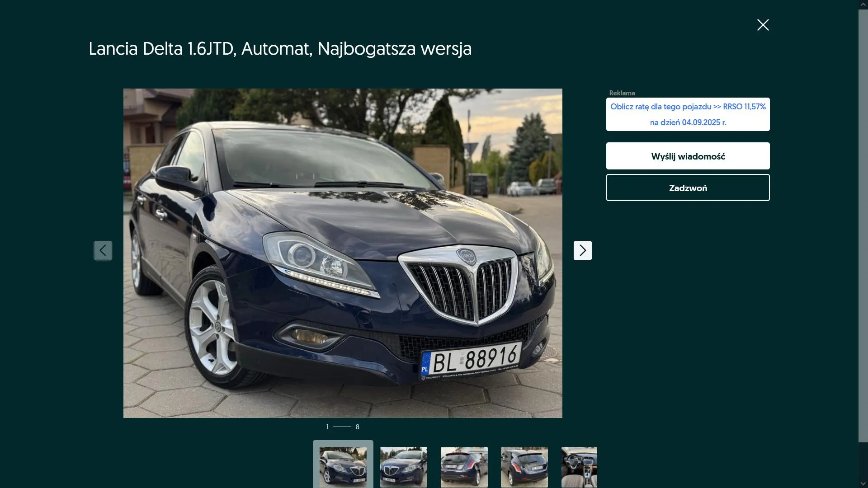Screen dimensions: 868x488
Task: Click the scrollbar up arrow
Action: pos(863,5)
